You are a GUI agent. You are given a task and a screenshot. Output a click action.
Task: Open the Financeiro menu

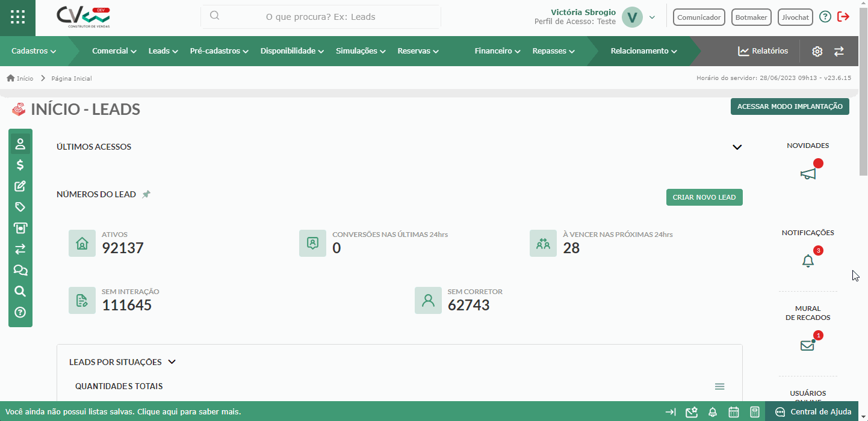[498, 51]
